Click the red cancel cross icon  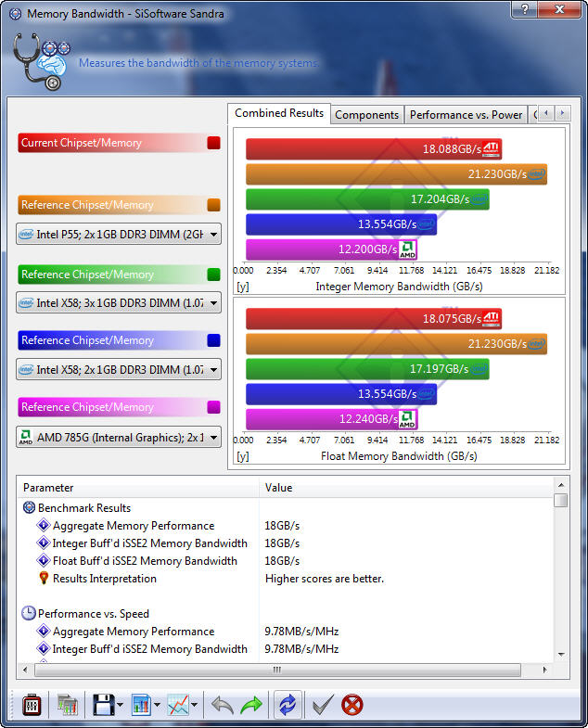click(x=352, y=705)
